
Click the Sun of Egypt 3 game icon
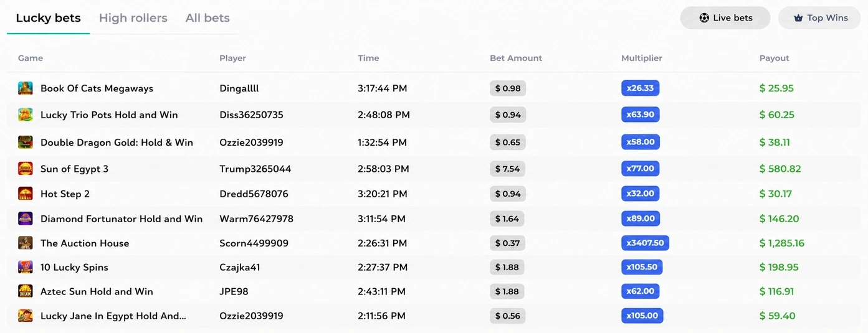(26, 169)
